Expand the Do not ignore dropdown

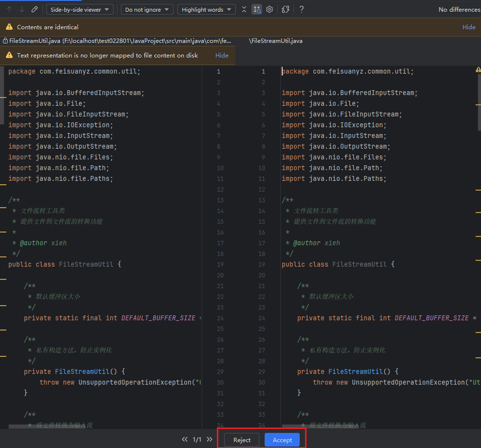[x=147, y=9]
